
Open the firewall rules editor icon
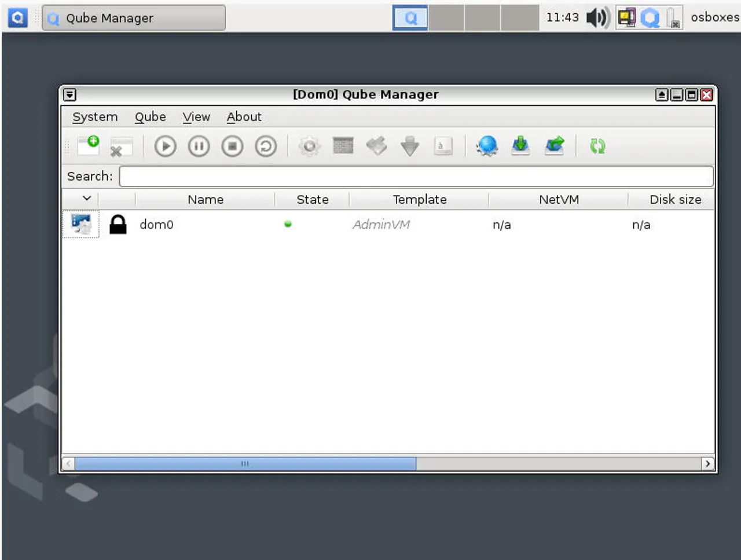tap(343, 146)
